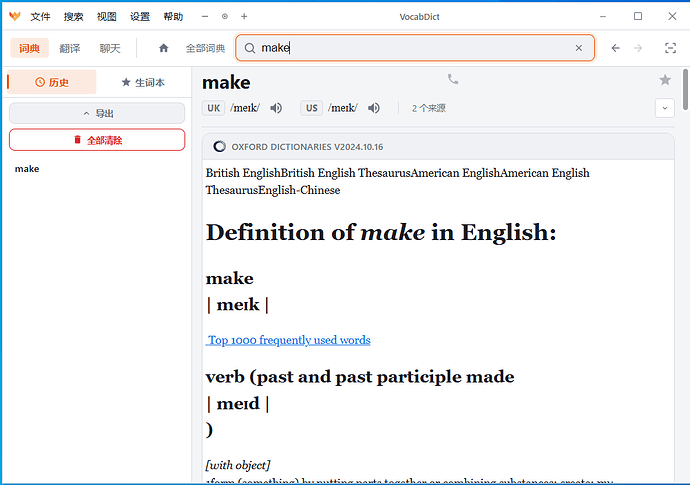Screen dimensions: 690x485
Task: Open the 全部词典 dictionary selector
Action: (206, 48)
